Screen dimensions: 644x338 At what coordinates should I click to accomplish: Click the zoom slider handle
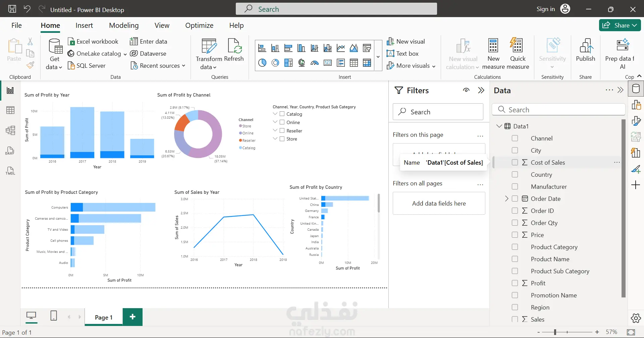point(555,332)
